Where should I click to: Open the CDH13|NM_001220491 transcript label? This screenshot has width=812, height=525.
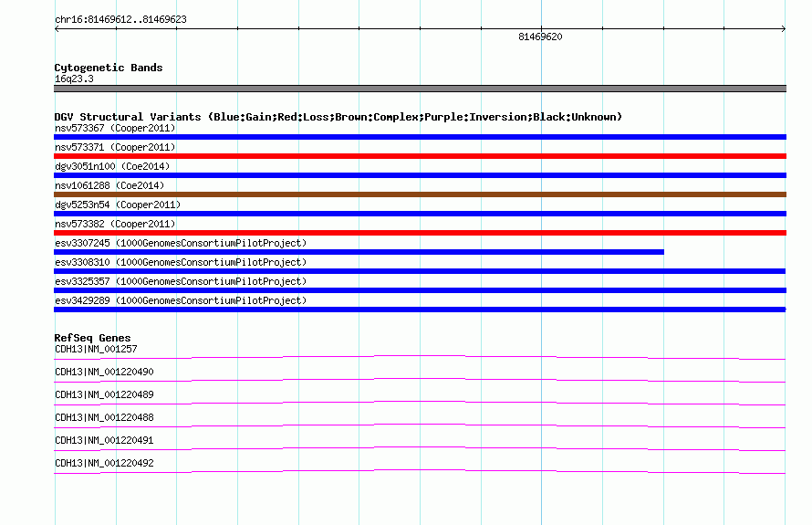click(104, 440)
